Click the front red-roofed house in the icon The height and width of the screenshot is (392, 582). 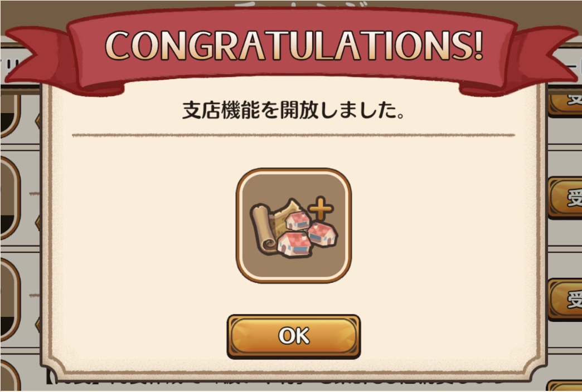[x=294, y=244]
